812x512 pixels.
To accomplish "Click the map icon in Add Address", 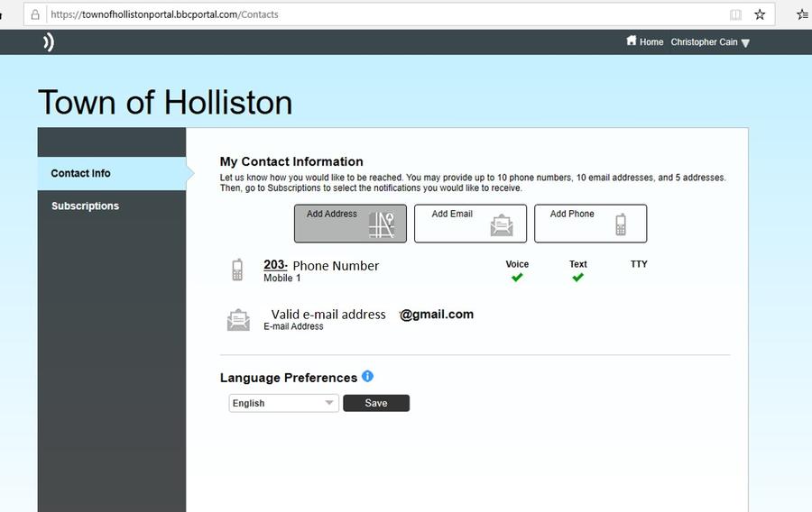I will pos(382,225).
